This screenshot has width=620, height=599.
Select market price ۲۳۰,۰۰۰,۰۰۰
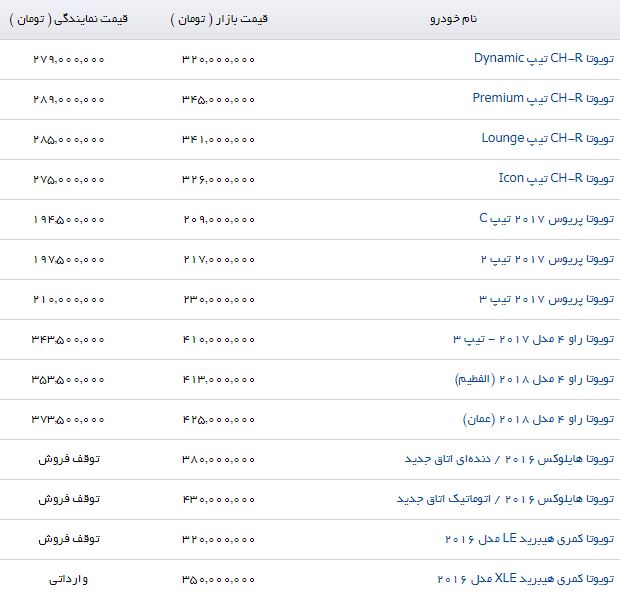point(219,299)
